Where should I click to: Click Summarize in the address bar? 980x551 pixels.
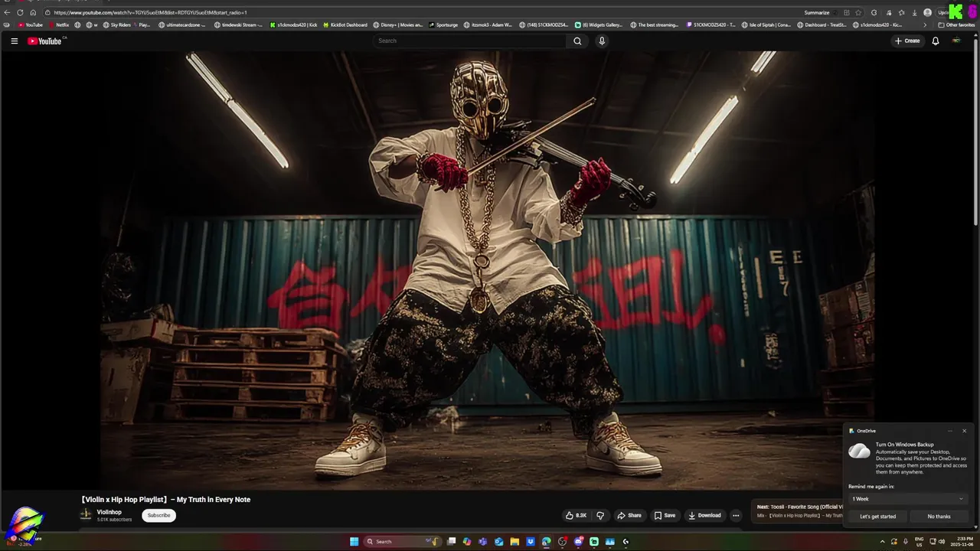[x=817, y=12]
